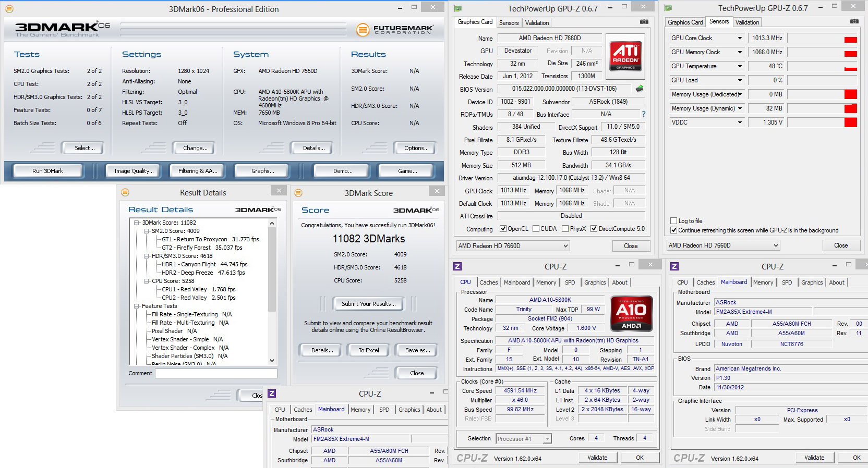Click the camera screenshot icon in GPU-Z Graphics Card window

click(644, 22)
